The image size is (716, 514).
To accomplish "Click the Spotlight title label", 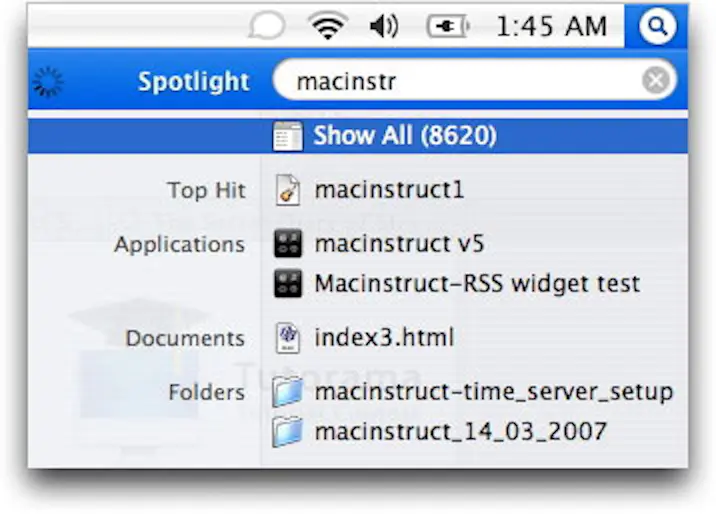I will [194, 82].
